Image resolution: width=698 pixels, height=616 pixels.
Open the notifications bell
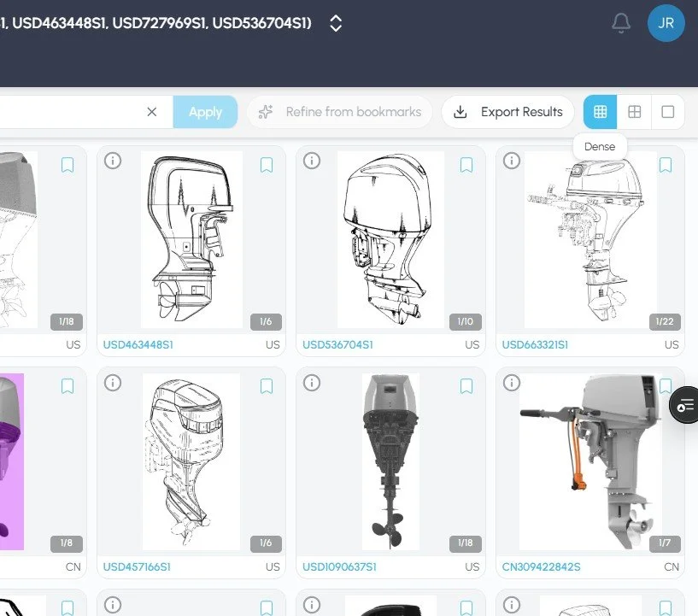[x=621, y=23]
